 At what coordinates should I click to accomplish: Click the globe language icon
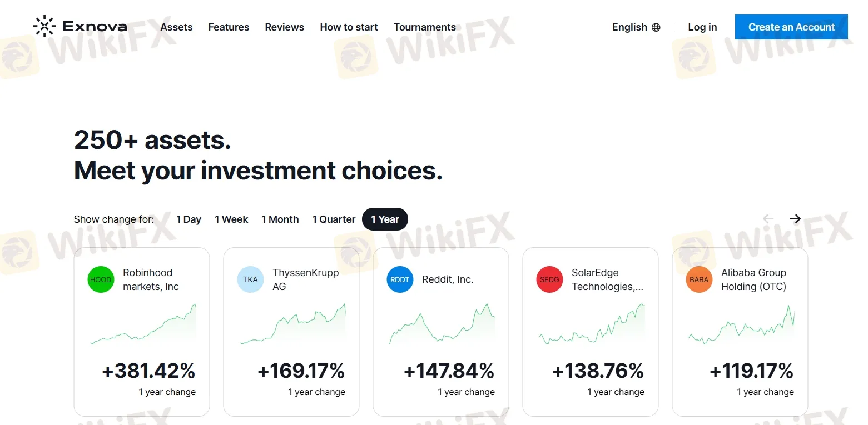pyautogui.click(x=656, y=27)
